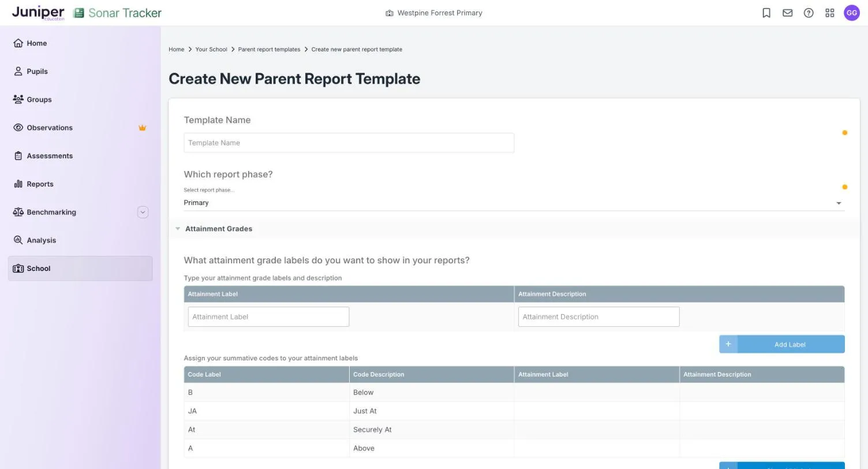Click the Analysis magnifier icon in sidebar
The height and width of the screenshot is (469, 868).
(18, 240)
